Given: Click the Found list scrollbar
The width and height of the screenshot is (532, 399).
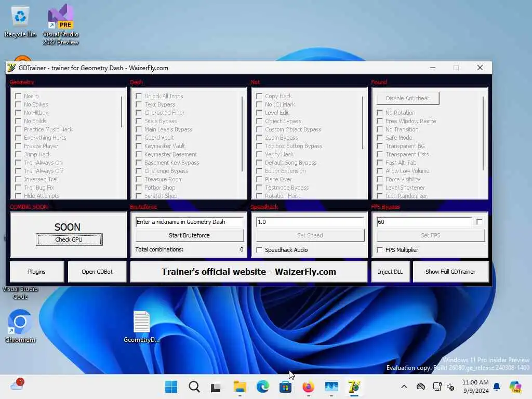Looking at the screenshot, I should pyautogui.click(x=483, y=134).
